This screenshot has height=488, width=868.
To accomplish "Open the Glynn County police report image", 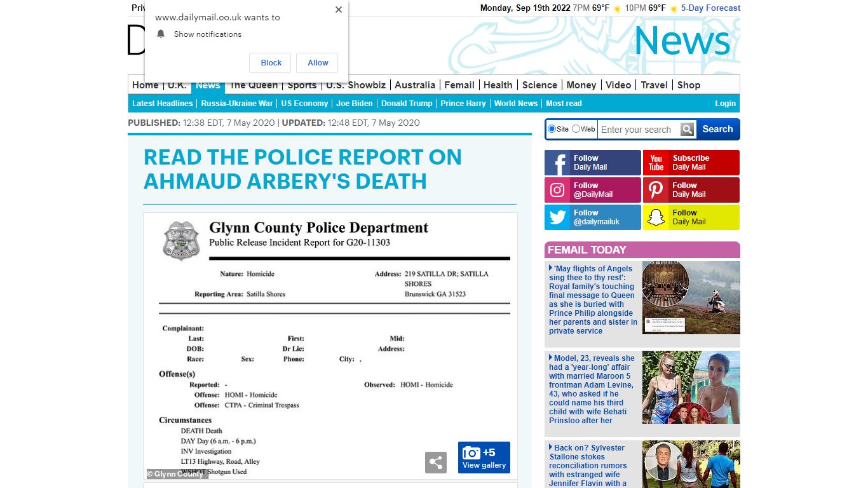I will coord(330,346).
